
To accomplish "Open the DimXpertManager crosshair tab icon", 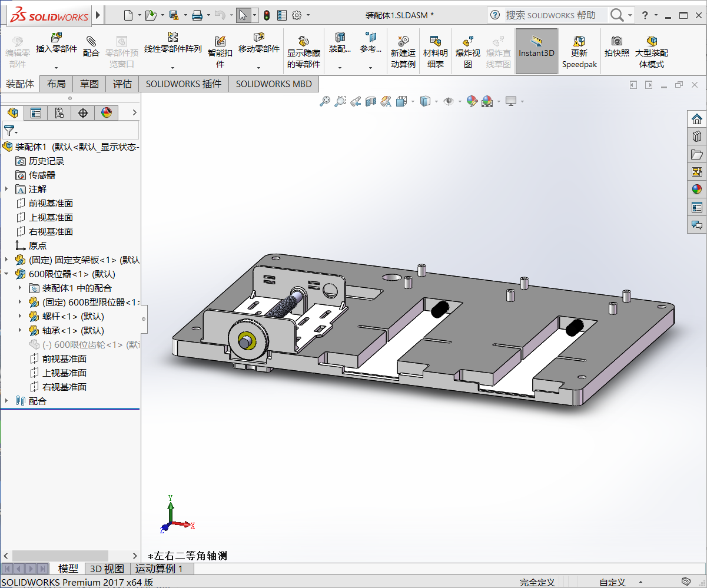I will click(83, 112).
